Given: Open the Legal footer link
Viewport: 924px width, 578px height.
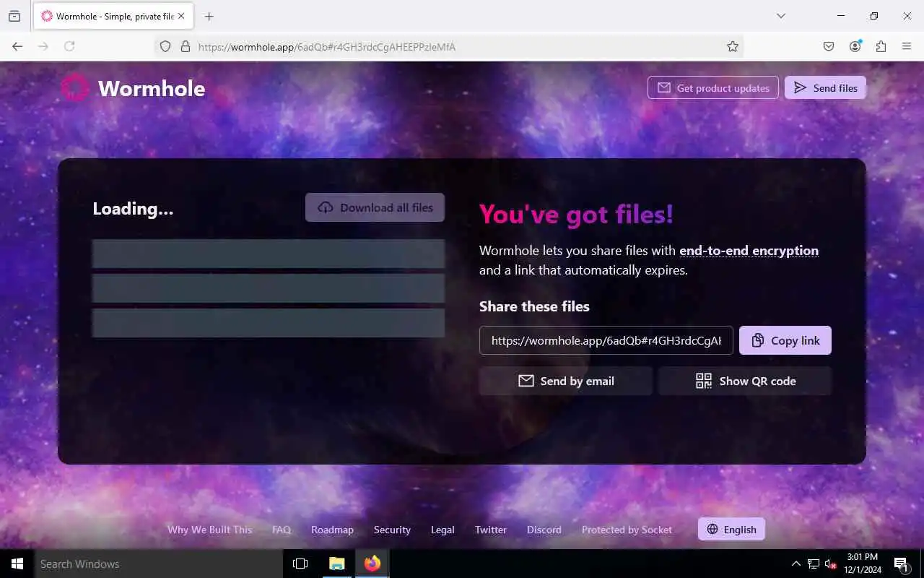Looking at the screenshot, I should [x=443, y=530].
